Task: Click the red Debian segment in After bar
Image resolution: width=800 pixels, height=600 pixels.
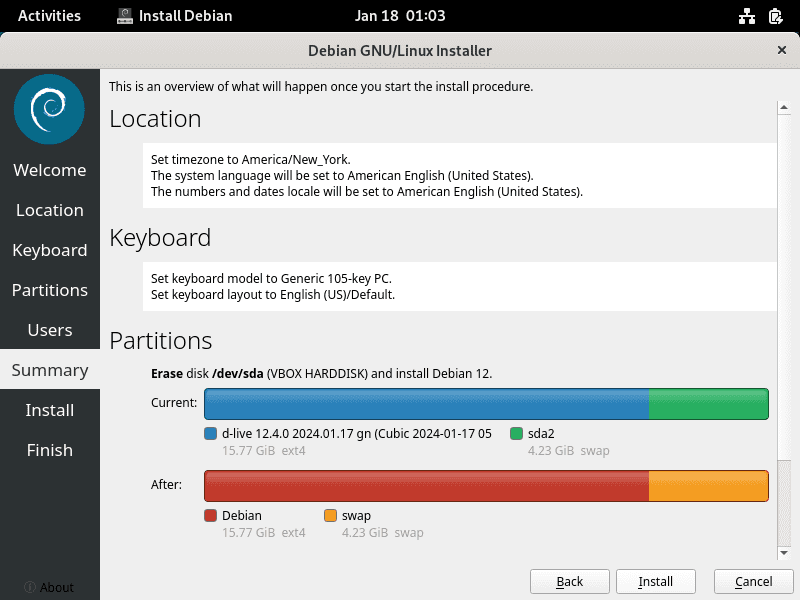Action: click(x=427, y=486)
